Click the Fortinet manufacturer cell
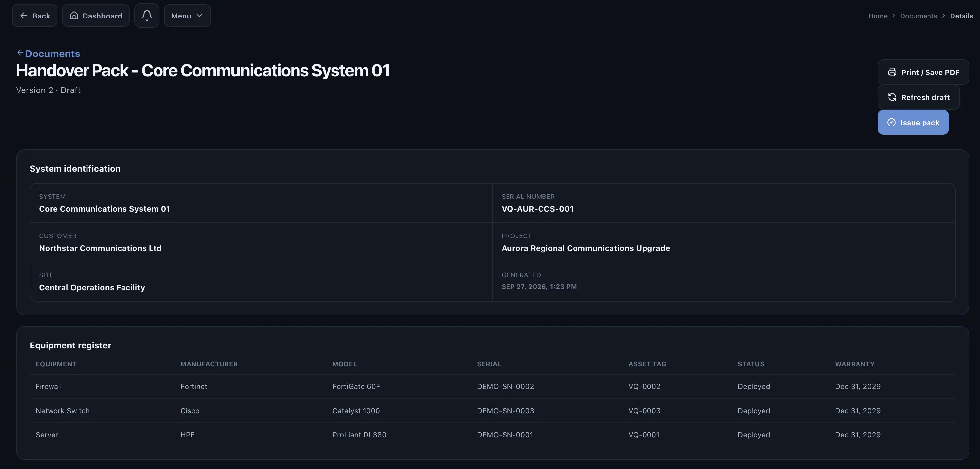 coord(193,386)
